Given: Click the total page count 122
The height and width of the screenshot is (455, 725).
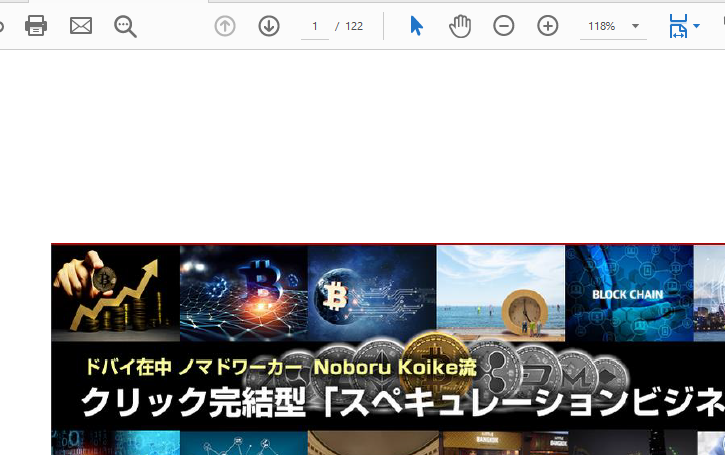Looking at the screenshot, I should tap(354, 26).
